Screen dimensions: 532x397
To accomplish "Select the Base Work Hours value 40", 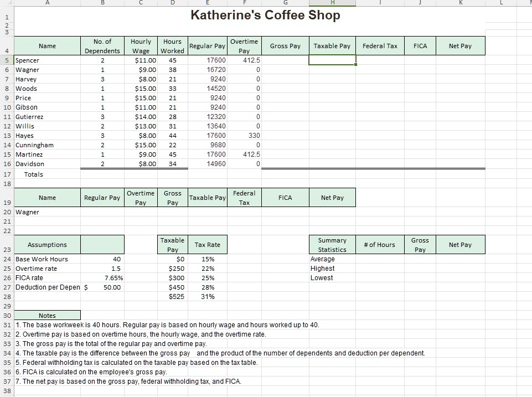I will tap(102, 259).
